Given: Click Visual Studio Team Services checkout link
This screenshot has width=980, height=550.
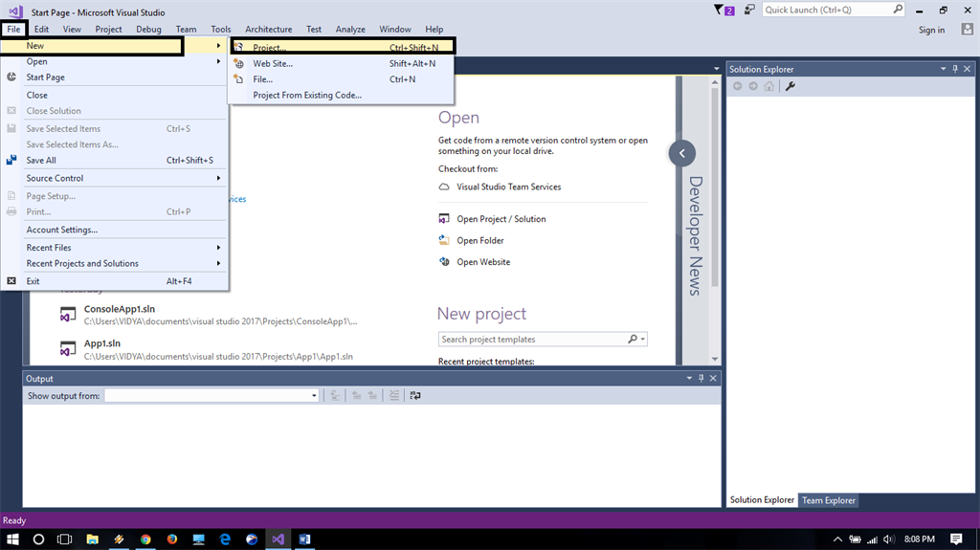Looking at the screenshot, I should pyautogui.click(x=509, y=187).
